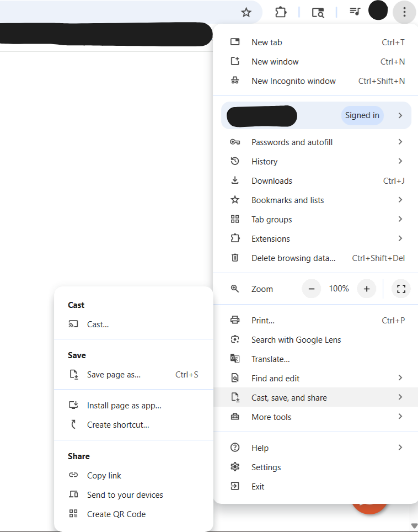Click Copy link in Share section
Viewport: 418px width, 532px height.
coord(104,476)
